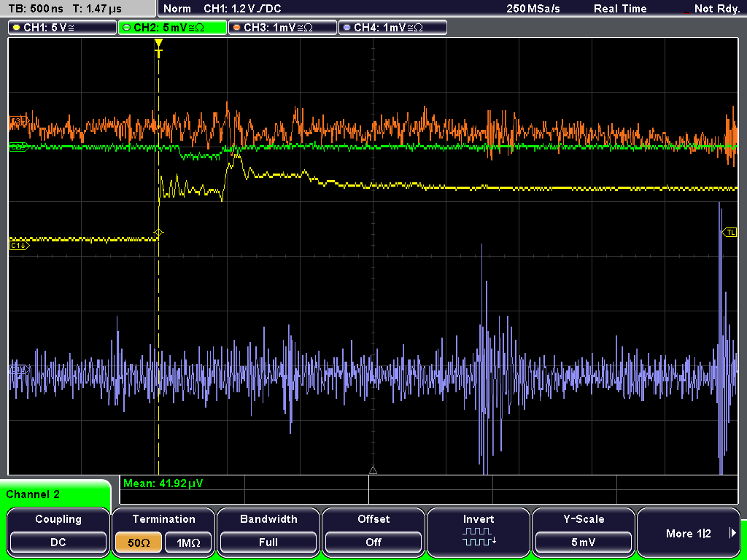
Task: Click the Mean: 41.92 µV measurement
Action: [x=163, y=483]
